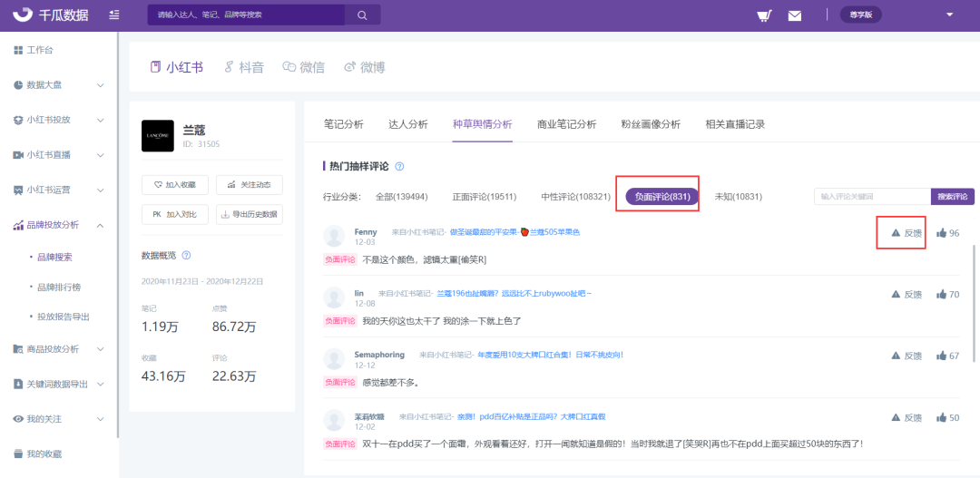This screenshot has height=478, width=980.
Task: Expand 关键词数据导出 sidebar section
Action: tap(101, 385)
